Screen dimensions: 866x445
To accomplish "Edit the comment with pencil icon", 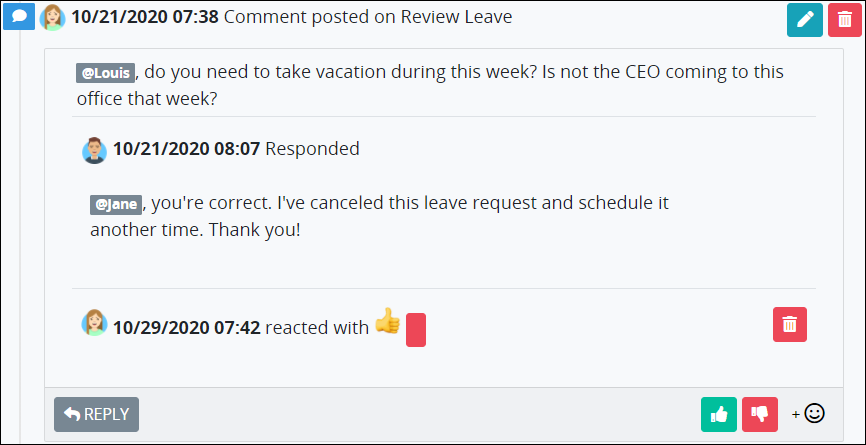I will point(805,20).
